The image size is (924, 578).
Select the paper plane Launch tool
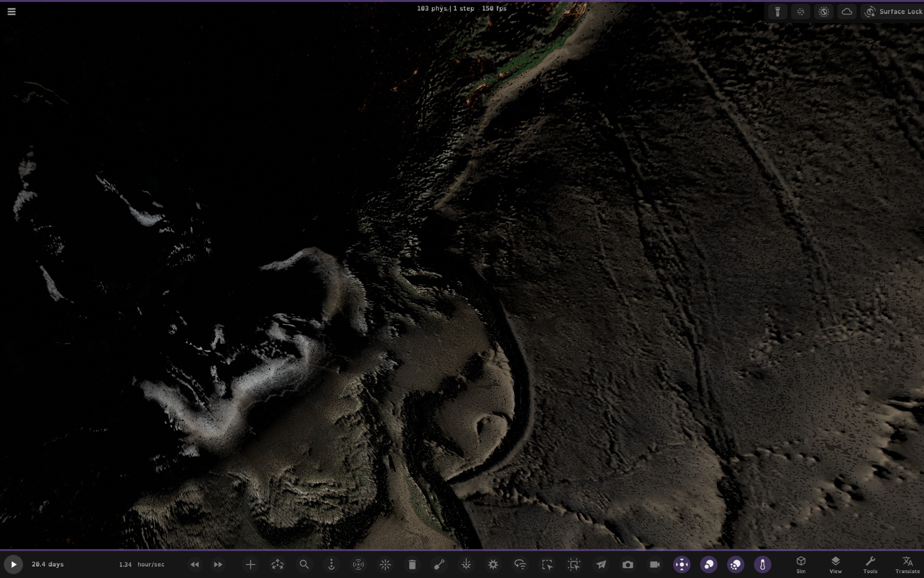tap(601, 565)
